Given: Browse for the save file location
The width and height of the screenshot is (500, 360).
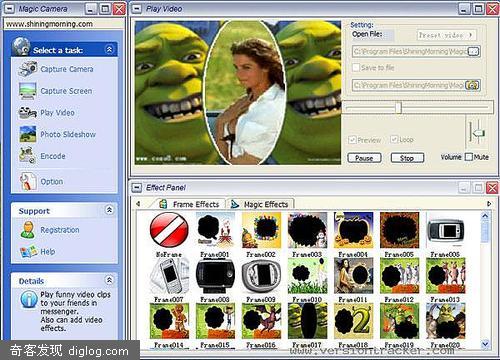Looking at the screenshot, I should pyautogui.click(x=472, y=85).
